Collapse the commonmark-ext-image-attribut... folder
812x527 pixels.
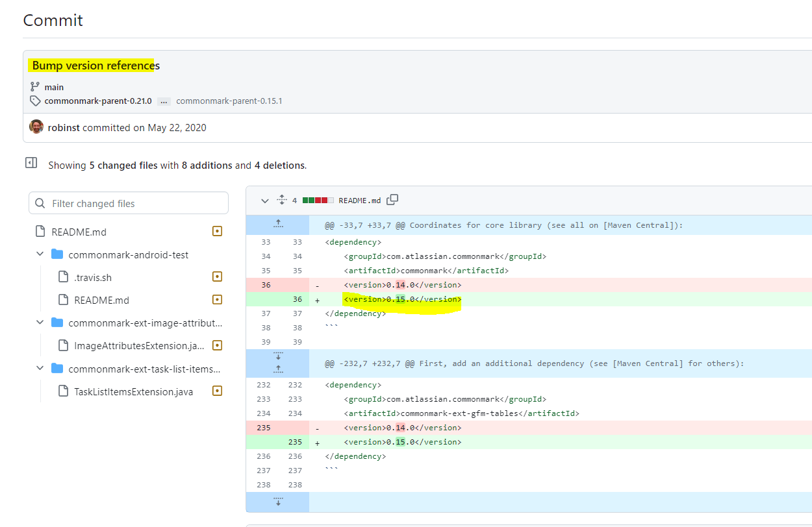tap(40, 322)
